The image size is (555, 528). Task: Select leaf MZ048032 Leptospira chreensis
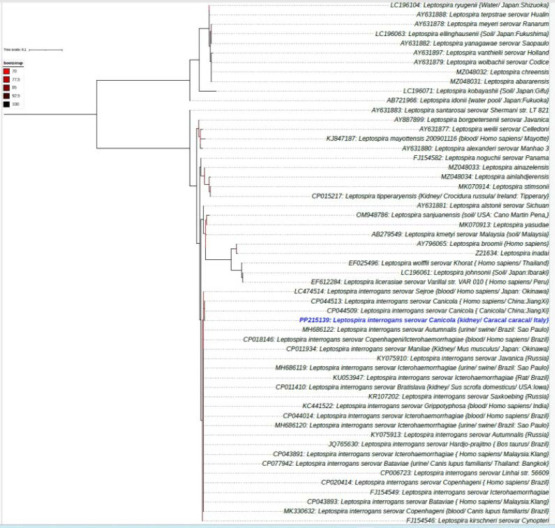point(503,72)
